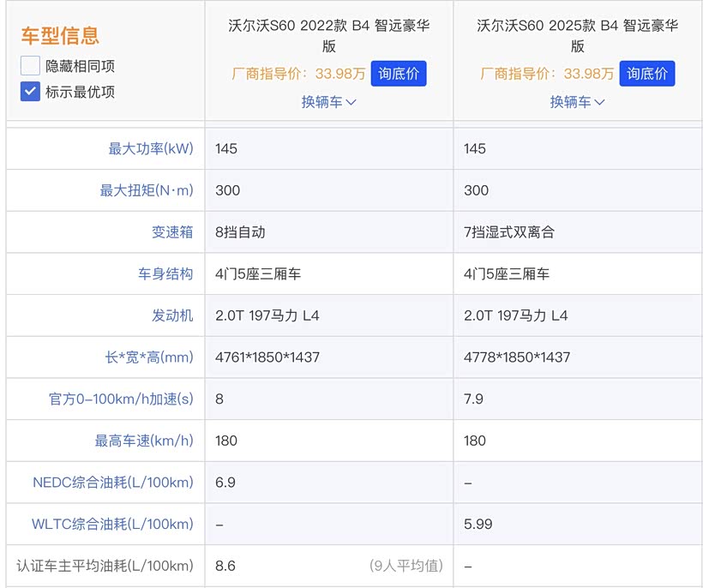Select the WLTC综合油耗 row label
This screenshot has width=703, height=588.
coord(112,524)
